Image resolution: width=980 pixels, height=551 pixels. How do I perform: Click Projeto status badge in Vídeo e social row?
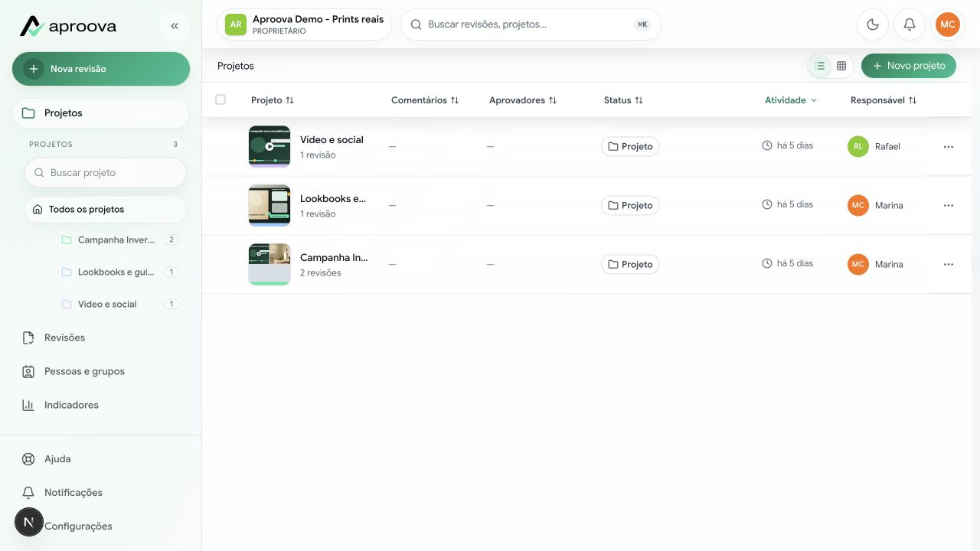630,146
